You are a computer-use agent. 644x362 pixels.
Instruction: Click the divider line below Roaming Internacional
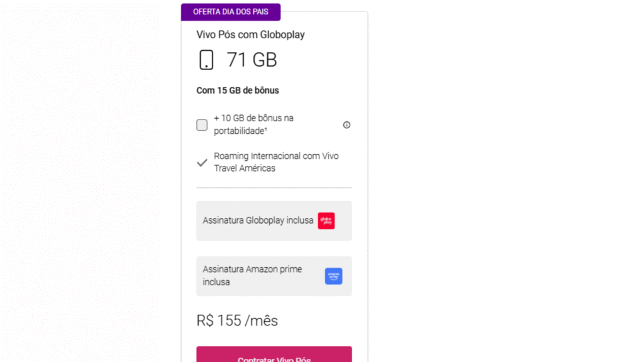tap(274, 187)
